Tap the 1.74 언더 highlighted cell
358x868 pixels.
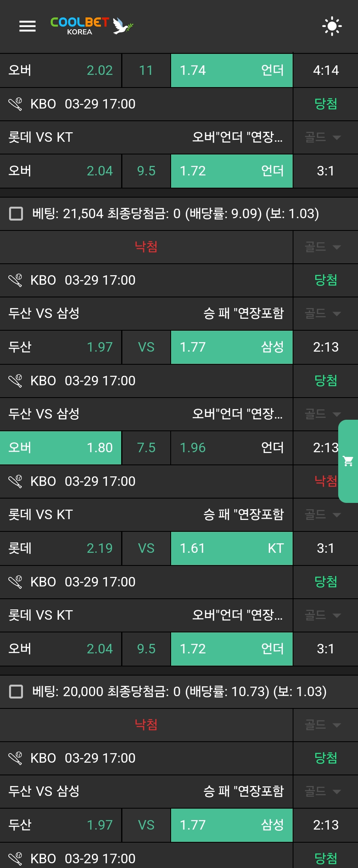232,70
